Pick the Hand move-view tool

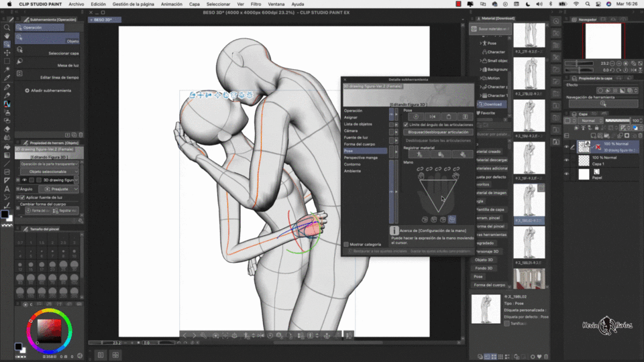pyautogui.click(x=7, y=36)
